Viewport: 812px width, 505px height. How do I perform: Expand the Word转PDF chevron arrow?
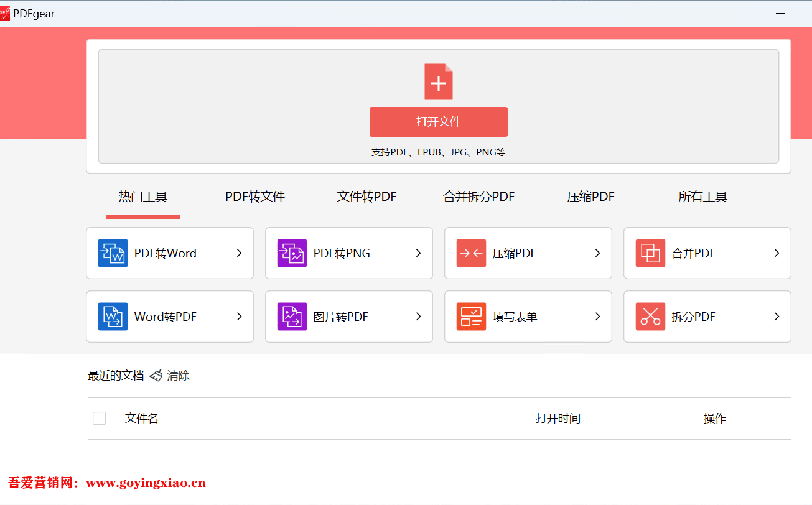pos(239,317)
